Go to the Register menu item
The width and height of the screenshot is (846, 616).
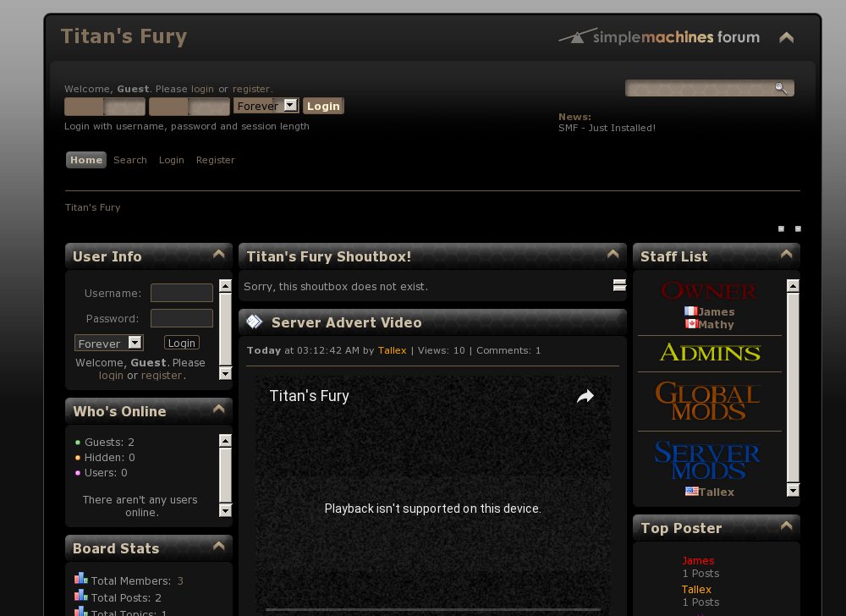pos(215,160)
